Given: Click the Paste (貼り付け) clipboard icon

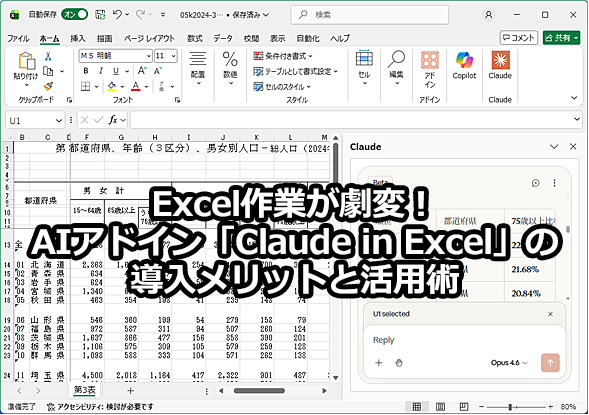Looking at the screenshot, I should coord(26,61).
